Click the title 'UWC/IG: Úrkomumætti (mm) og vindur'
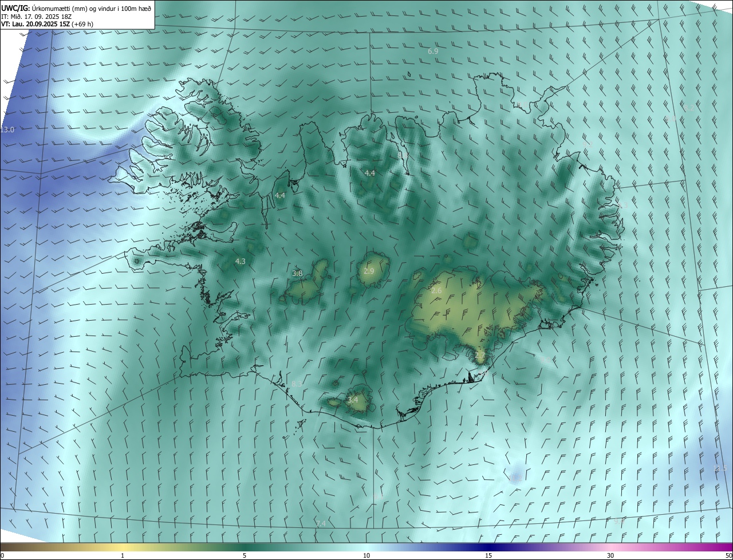Screen dimensions: 733x560 point(77,8)
